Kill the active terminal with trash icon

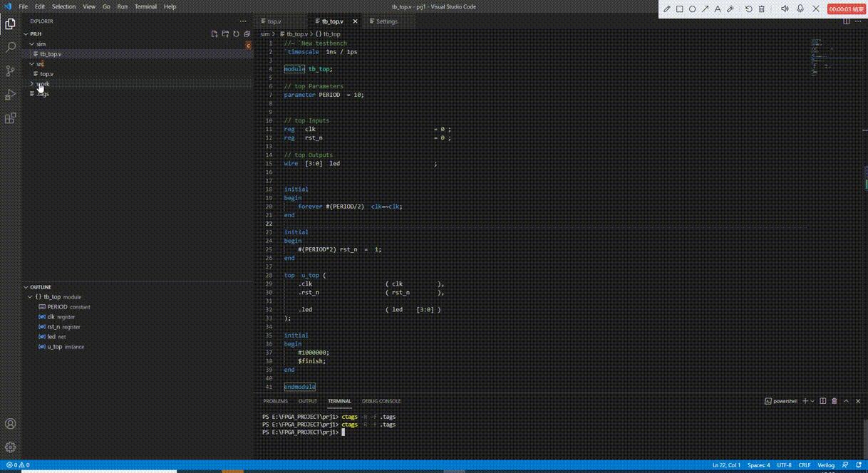tap(834, 401)
